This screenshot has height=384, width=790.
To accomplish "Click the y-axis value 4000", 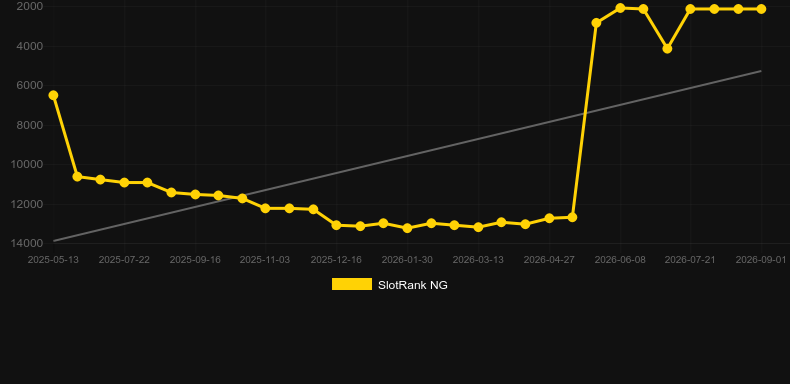I will click(x=30, y=46).
